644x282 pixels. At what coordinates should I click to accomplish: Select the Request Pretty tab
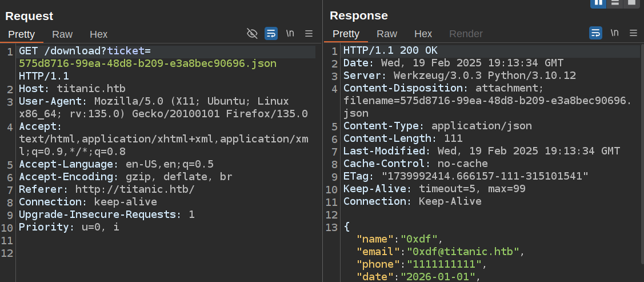[22, 34]
